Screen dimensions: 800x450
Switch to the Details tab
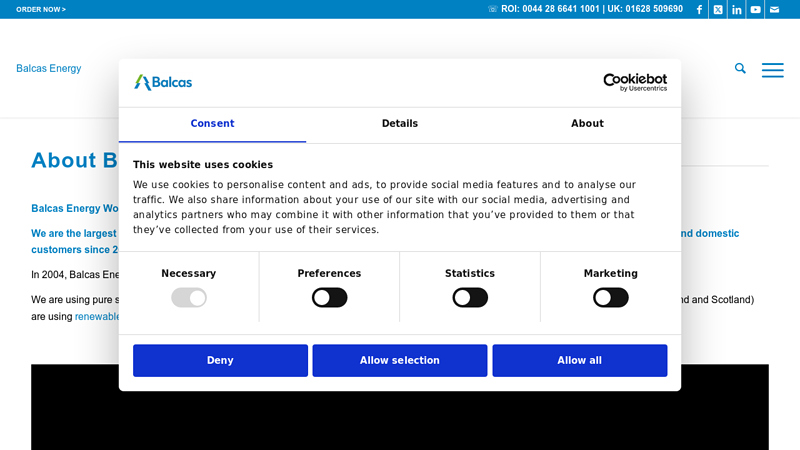point(400,124)
